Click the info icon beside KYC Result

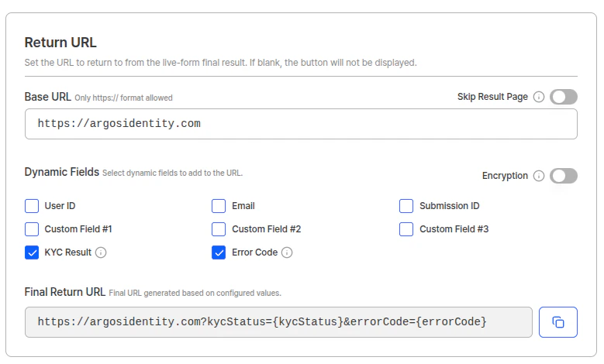pos(101,252)
